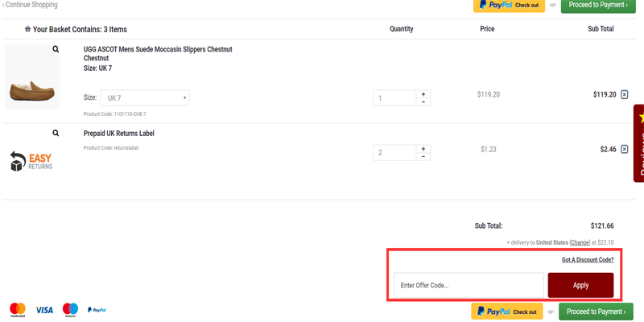Click top Proceed to Payment button
This screenshot has height=322, width=644.
tap(597, 5)
